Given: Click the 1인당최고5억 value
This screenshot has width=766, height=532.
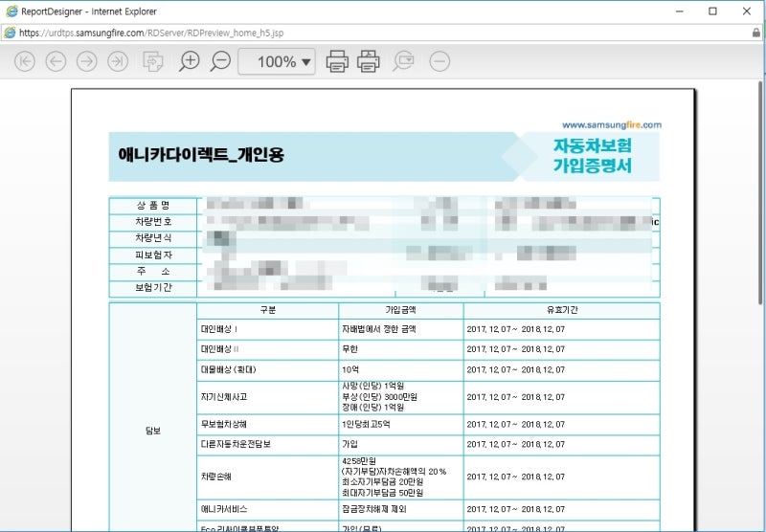Looking at the screenshot, I should (x=366, y=425).
